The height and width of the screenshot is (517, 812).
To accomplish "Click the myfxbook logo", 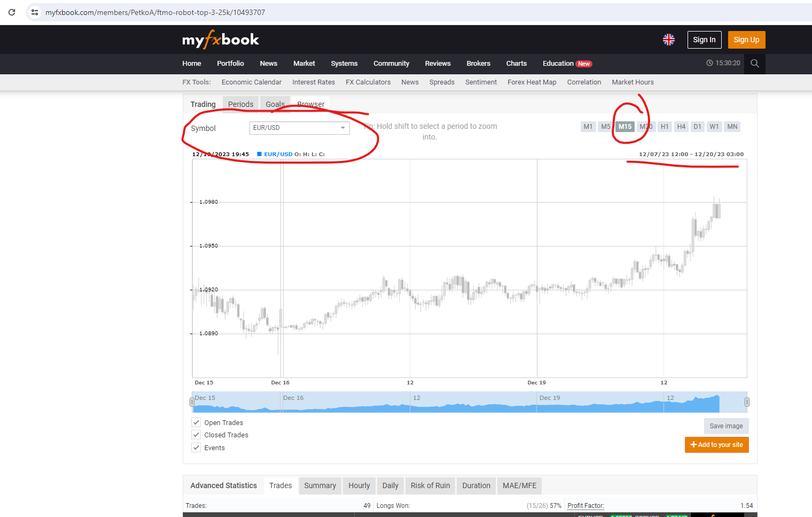I will tap(221, 40).
